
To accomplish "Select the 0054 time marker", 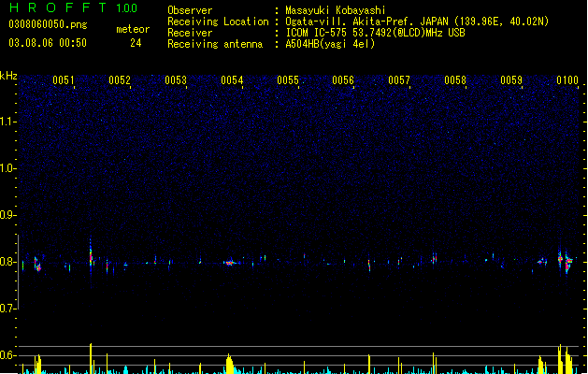I will [232, 79].
